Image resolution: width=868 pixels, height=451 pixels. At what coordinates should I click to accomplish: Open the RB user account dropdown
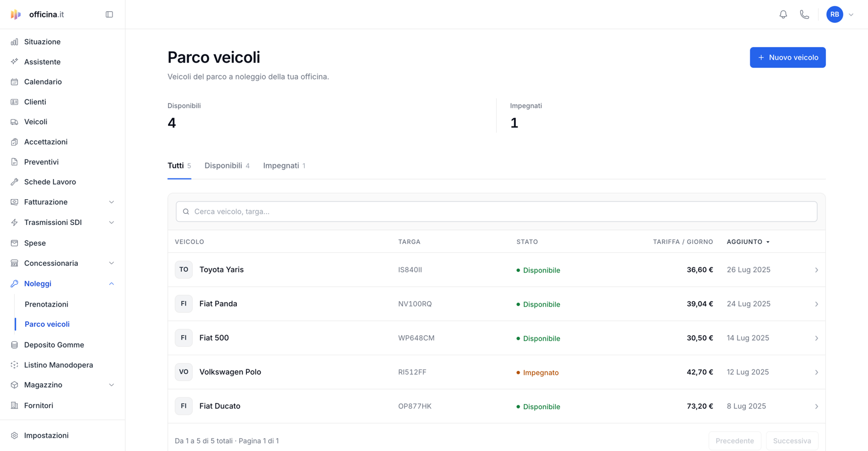pos(840,15)
